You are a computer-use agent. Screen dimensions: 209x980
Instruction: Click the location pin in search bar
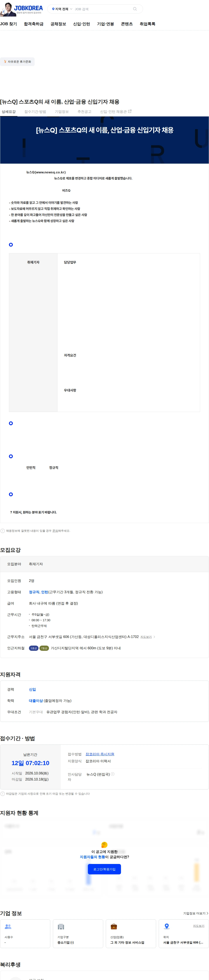53,9
